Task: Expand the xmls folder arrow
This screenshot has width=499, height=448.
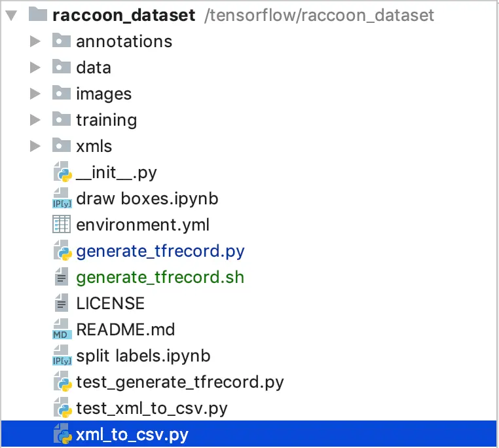Action: click(35, 146)
